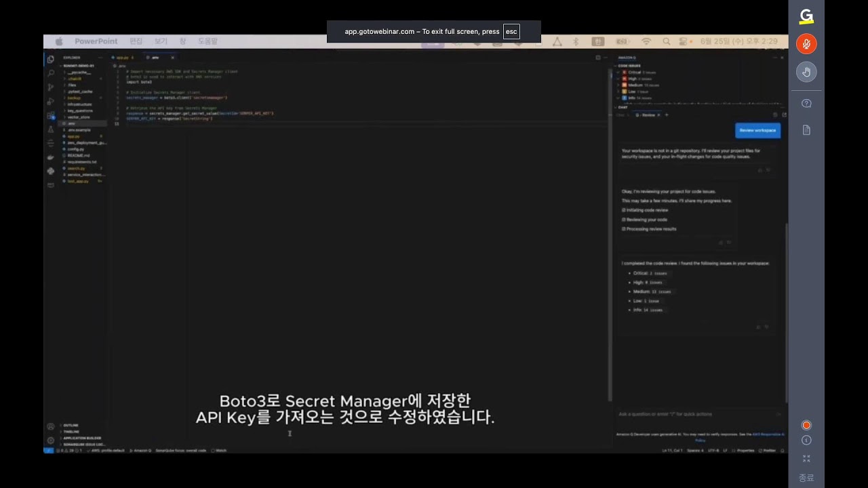Focus the Amazon Q question input field

point(698,414)
